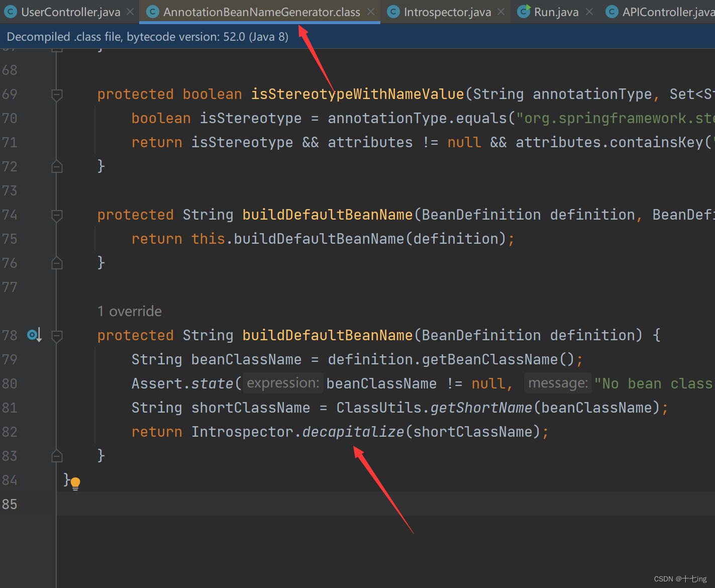Click Introspector class reference on line 82
This screenshot has width=715, height=588.
point(242,432)
